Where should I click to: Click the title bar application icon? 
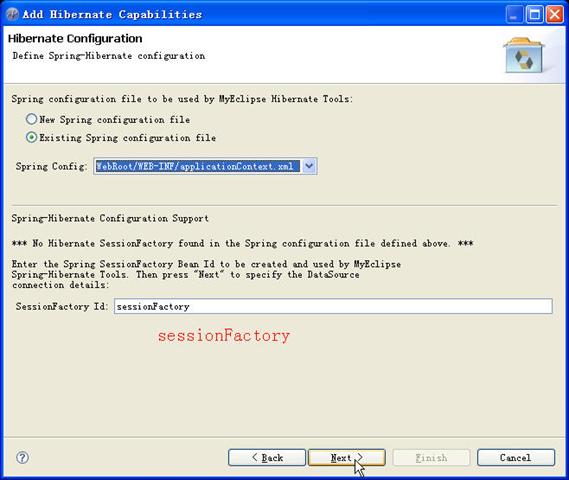click(x=12, y=15)
